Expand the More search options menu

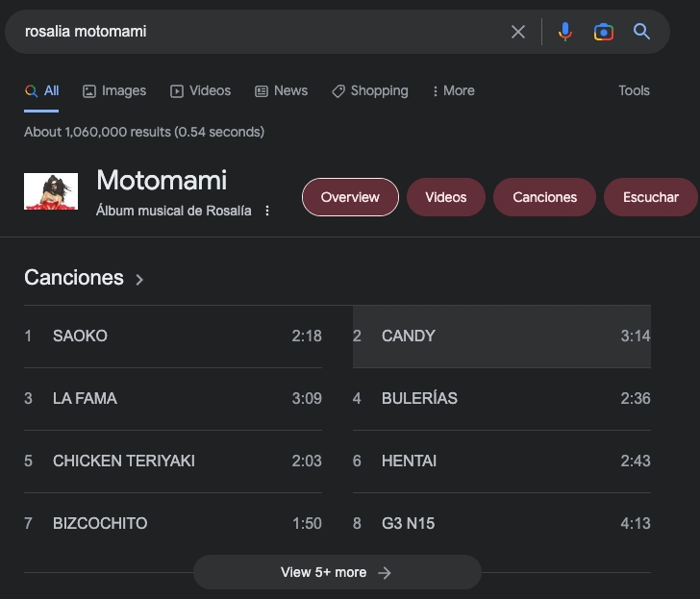pos(453,91)
